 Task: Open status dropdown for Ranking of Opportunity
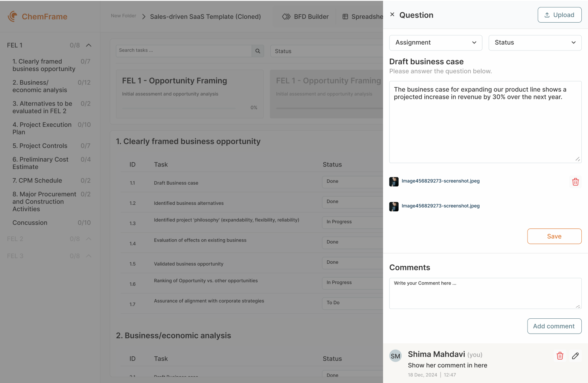pyautogui.click(x=352, y=283)
